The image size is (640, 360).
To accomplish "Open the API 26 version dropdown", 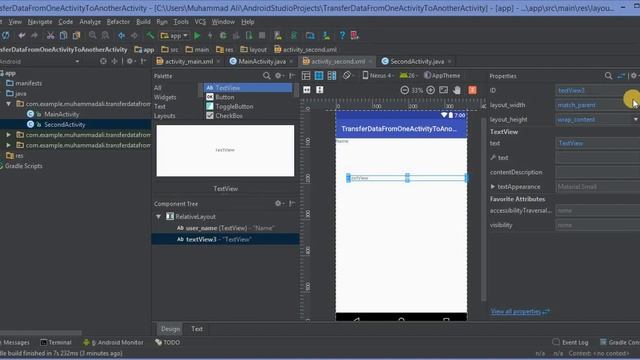I will pos(408,76).
